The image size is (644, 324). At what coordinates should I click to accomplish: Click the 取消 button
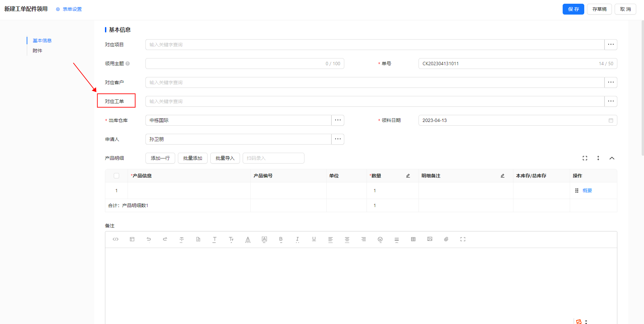tap(625, 9)
